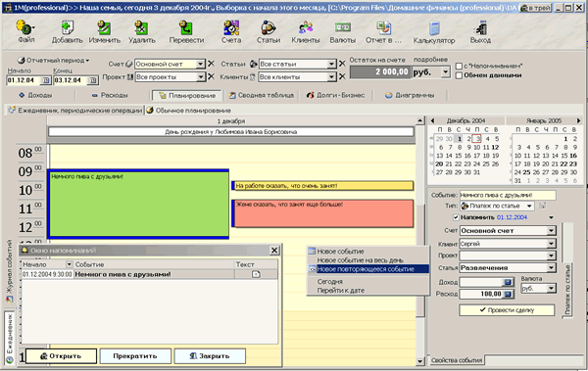Click the Прекратить button in reminders
Image resolution: width=588 pixels, height=371 pixels.
[x=135, y=356]
